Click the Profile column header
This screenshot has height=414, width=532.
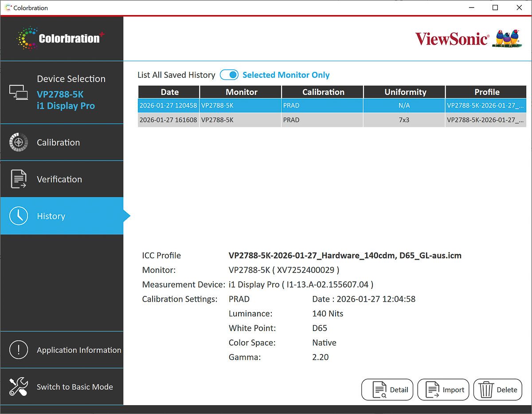point(486,92)
